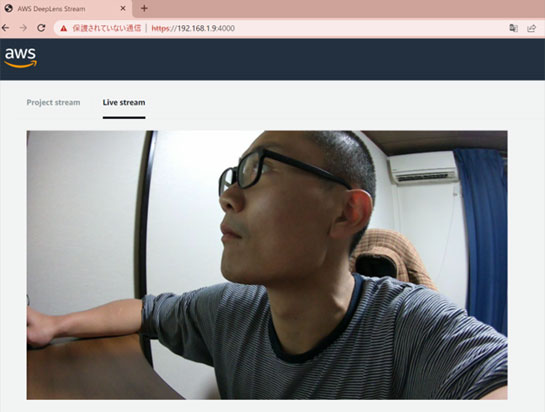Switch to the Project stream tab
This screenshot has height=412, width=545.
click(54, 102)
